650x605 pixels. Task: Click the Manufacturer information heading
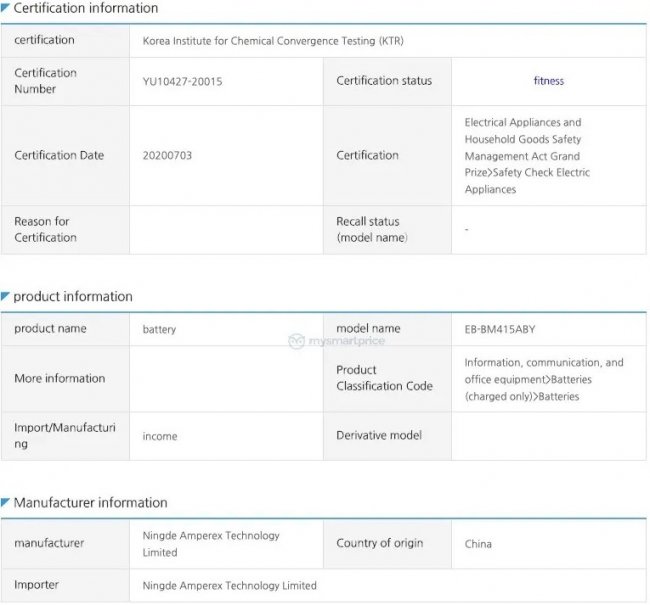(90, 503)
